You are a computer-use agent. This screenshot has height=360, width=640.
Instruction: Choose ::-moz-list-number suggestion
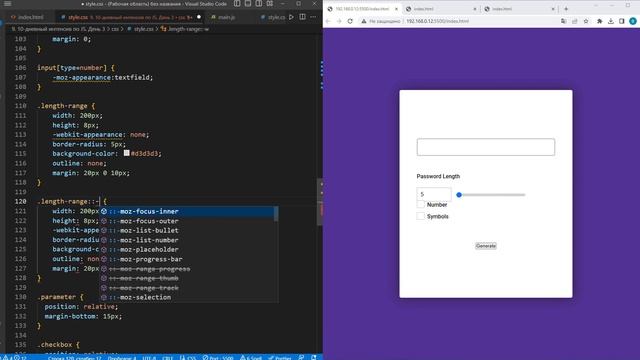(189, 240)
